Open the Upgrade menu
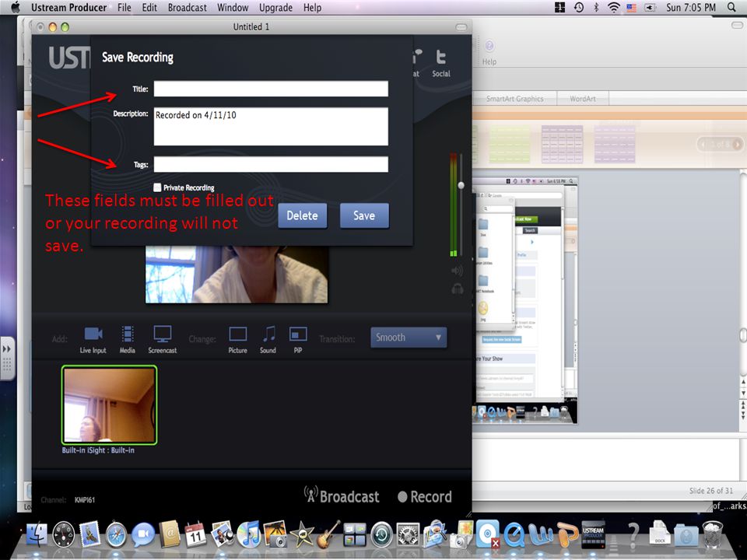Screen dimensions: 747x560 pyautogui.click(x=275, y=7)
